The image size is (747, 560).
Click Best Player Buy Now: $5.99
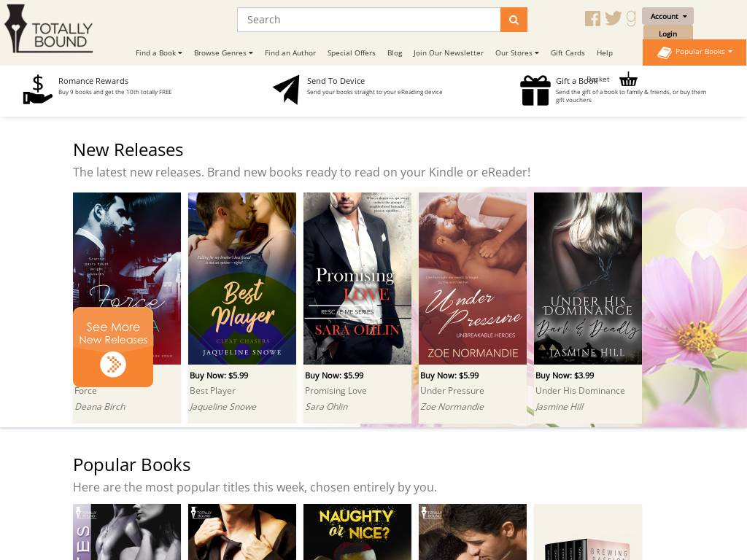tap(219, 376)
